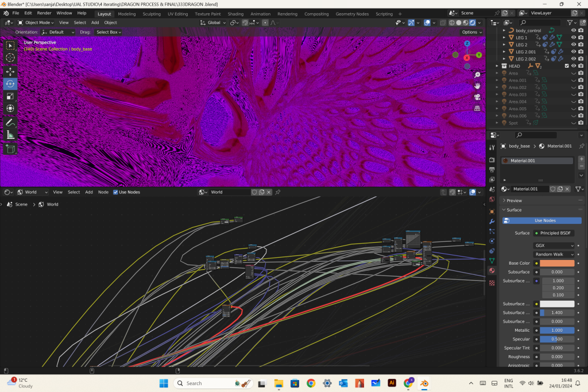Pick the Annotate pencil tool
This screenshot has width=588, height=392.
(10, 123)
